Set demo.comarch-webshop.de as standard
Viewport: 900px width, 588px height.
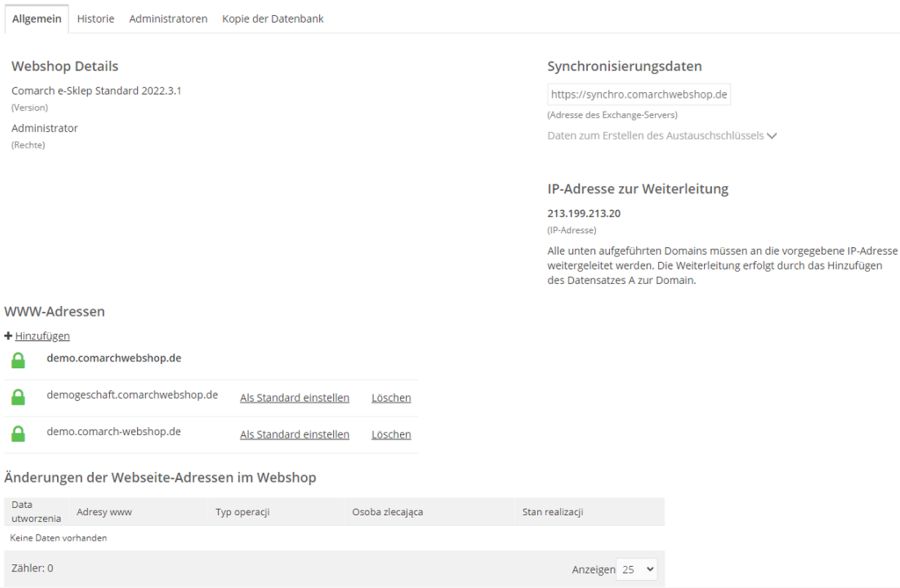pos(294,434)
